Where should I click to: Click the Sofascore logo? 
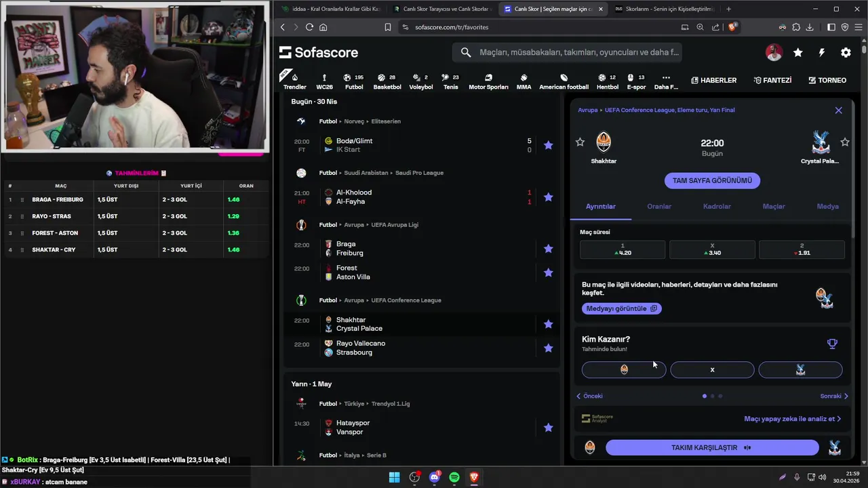(x=318, y=52)
